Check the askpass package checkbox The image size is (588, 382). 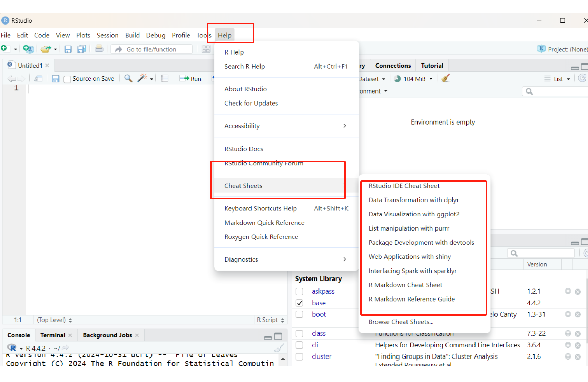click(299, 292)
